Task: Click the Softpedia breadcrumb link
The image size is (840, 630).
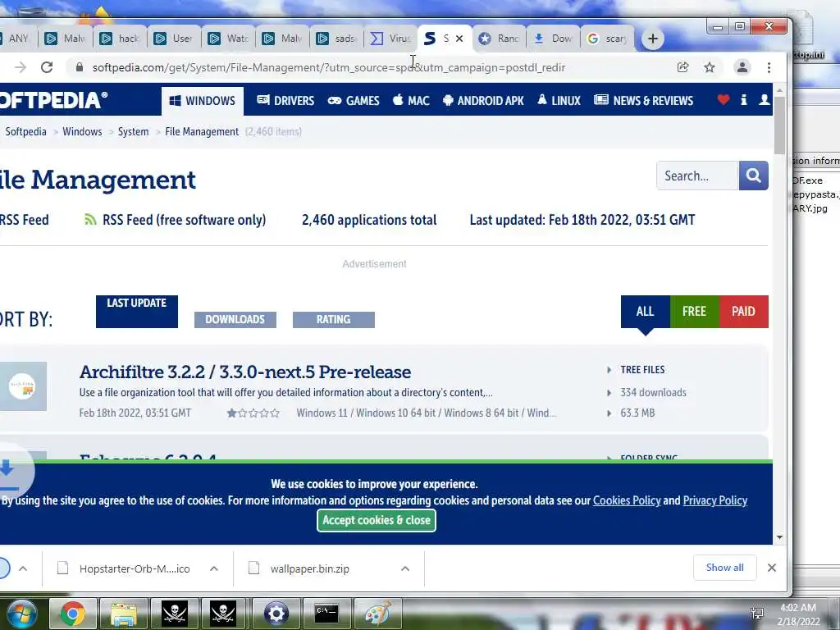Action: point(25,131)
